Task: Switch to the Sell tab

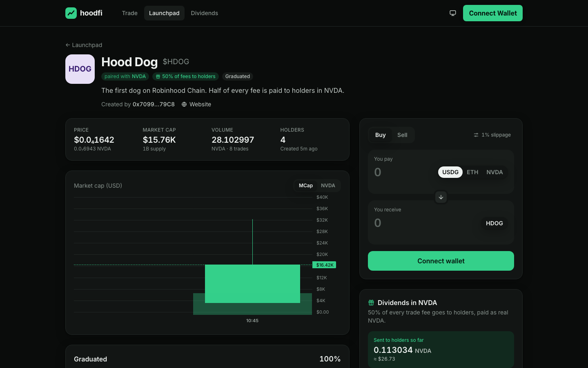Action: (x=402, y=135)
